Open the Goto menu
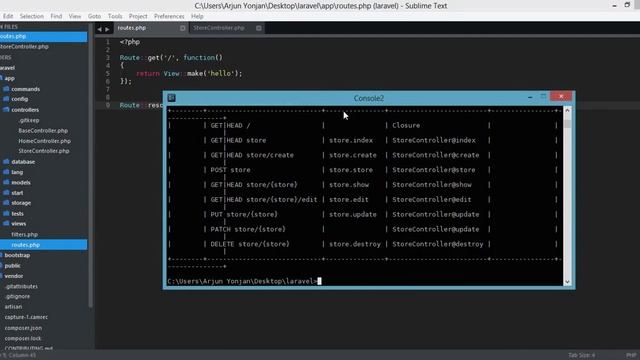This screenshot has height=360, width=640. pyautogui.click(x=94, y=16)
